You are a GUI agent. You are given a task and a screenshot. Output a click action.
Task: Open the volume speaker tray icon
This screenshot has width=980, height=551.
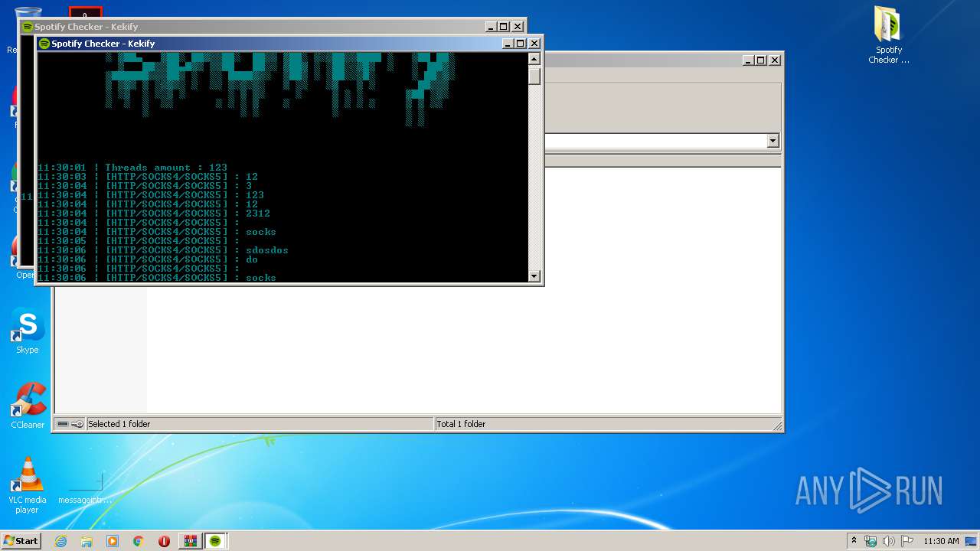(889, 541)
